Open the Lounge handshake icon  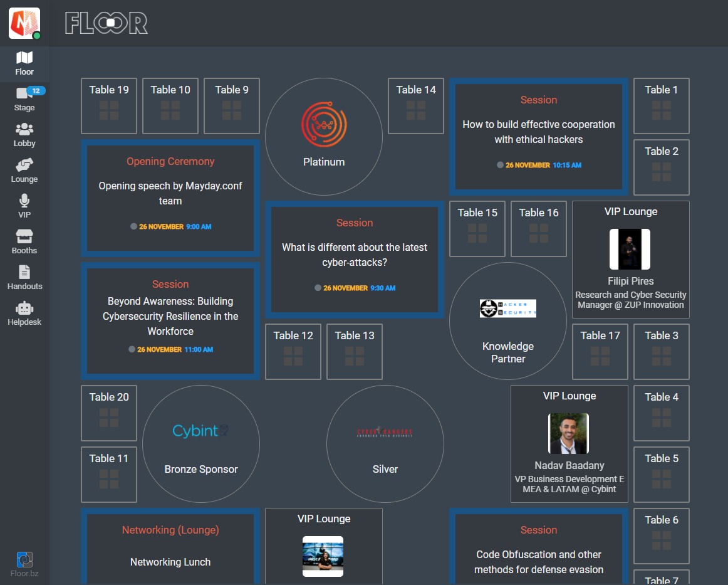click(24, 171)
